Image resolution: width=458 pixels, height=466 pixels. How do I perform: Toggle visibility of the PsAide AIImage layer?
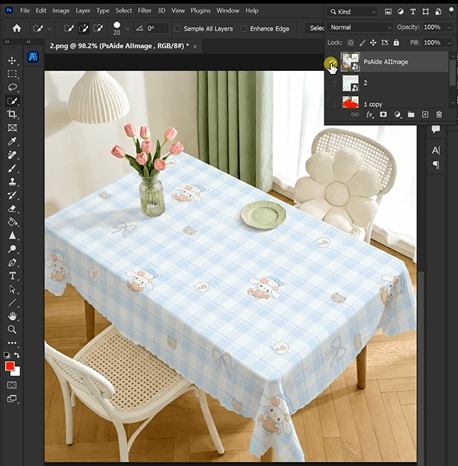coord(332,62)
